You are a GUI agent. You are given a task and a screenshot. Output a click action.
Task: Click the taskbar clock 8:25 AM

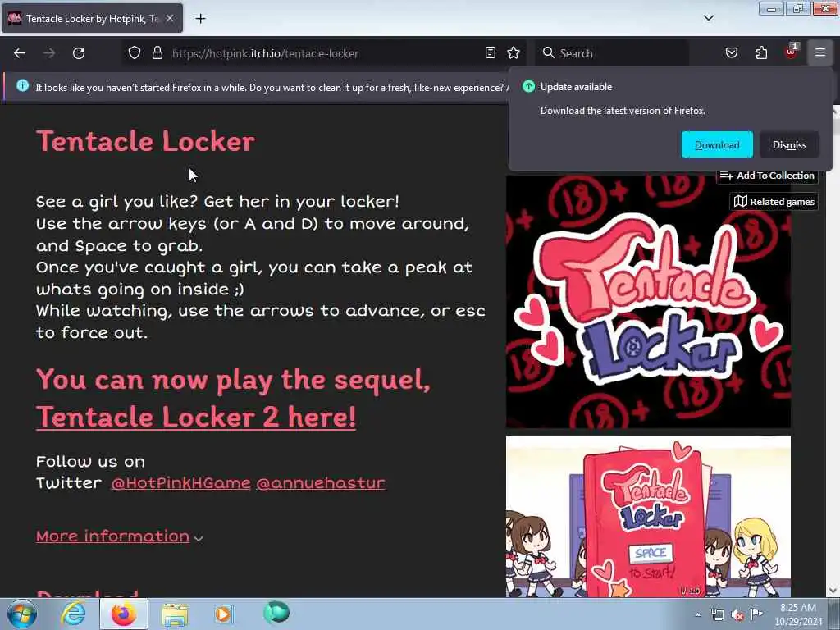point(798,614)
